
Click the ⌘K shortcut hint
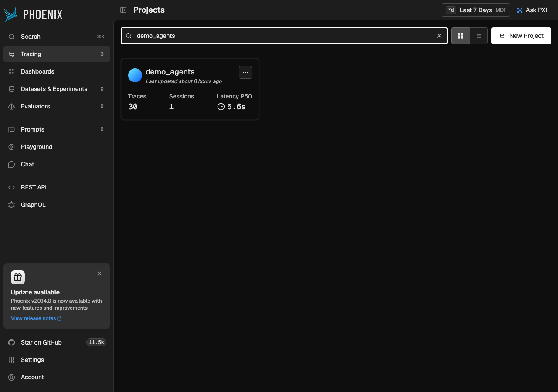pyautogui.click(x=101, y=37)
